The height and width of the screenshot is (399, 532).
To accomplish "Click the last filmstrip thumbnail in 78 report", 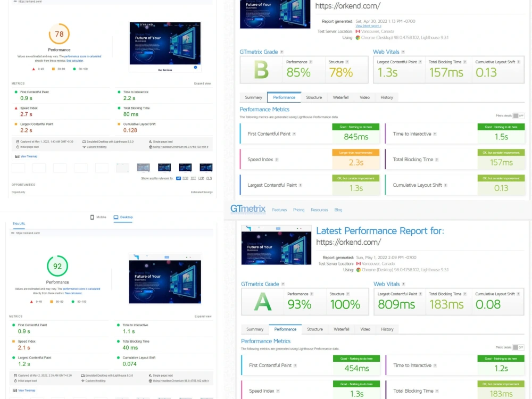I will pos(206,168).
